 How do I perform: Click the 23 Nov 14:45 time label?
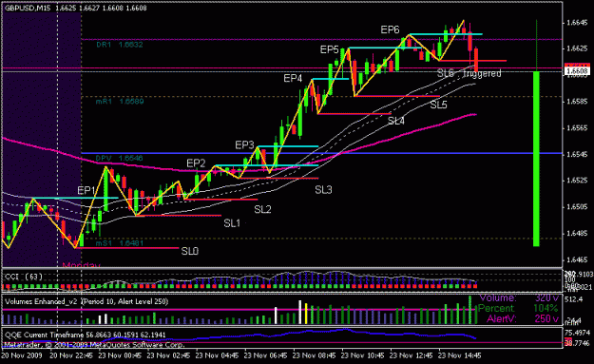[x=459, y=355]
